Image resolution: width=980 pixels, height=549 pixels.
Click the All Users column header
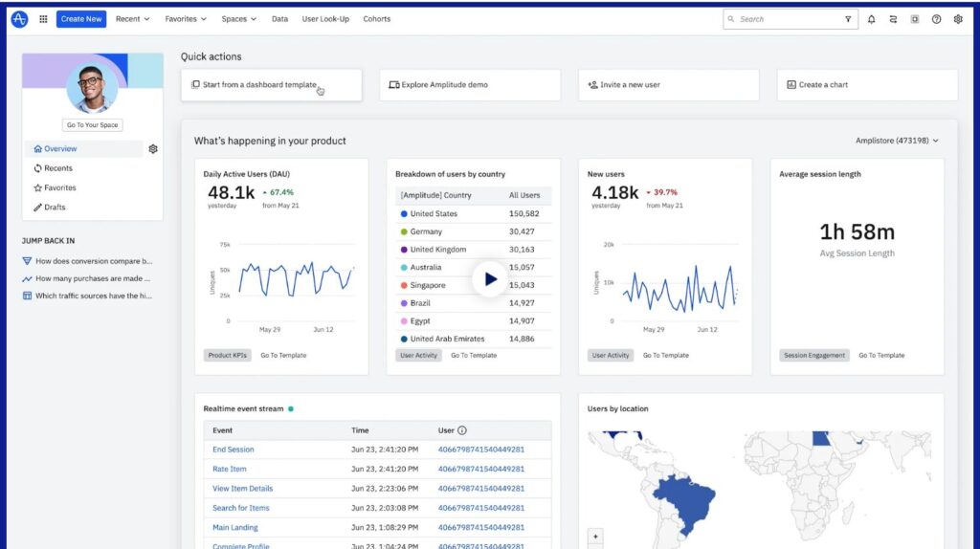[523, 195]
